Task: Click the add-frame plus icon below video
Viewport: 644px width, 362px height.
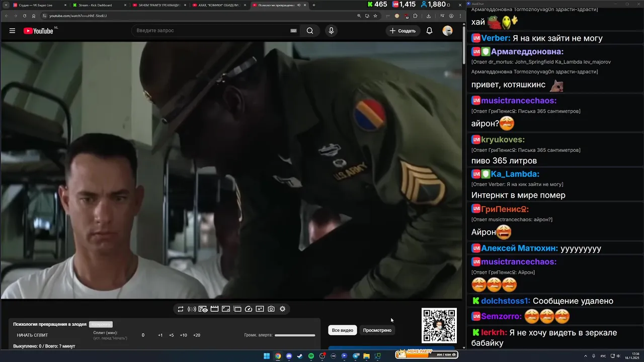Action: click(260, 309)
